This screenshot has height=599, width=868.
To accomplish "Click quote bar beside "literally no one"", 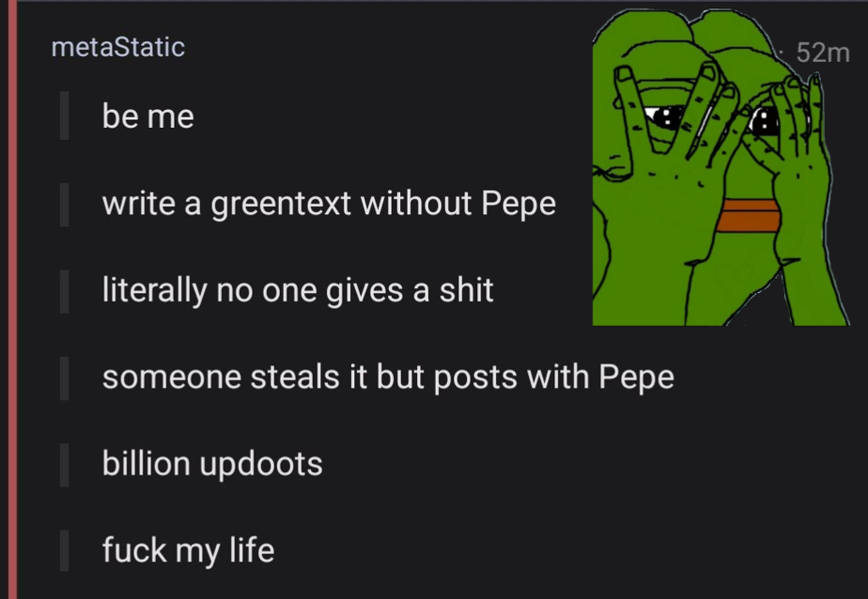I will point(64,291).
